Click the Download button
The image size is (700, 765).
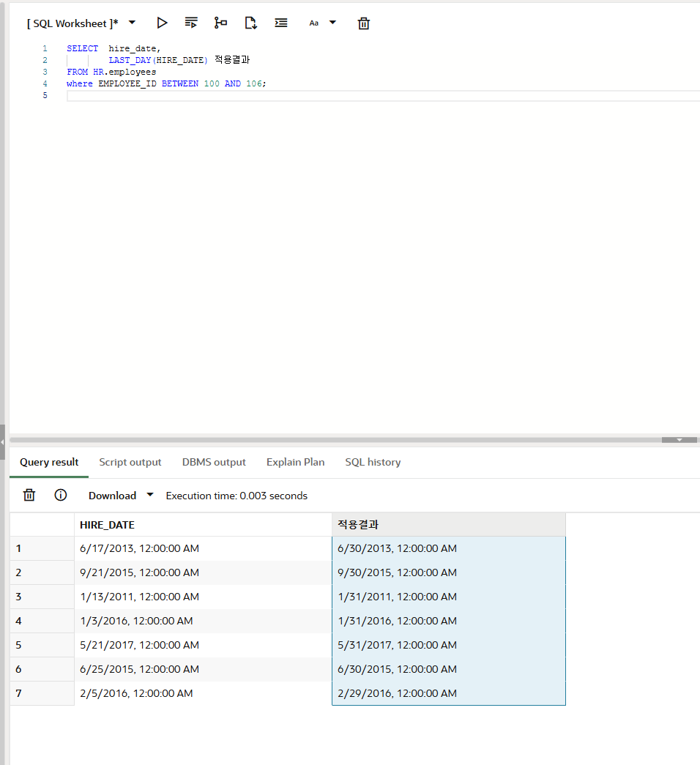pos(112,496)
